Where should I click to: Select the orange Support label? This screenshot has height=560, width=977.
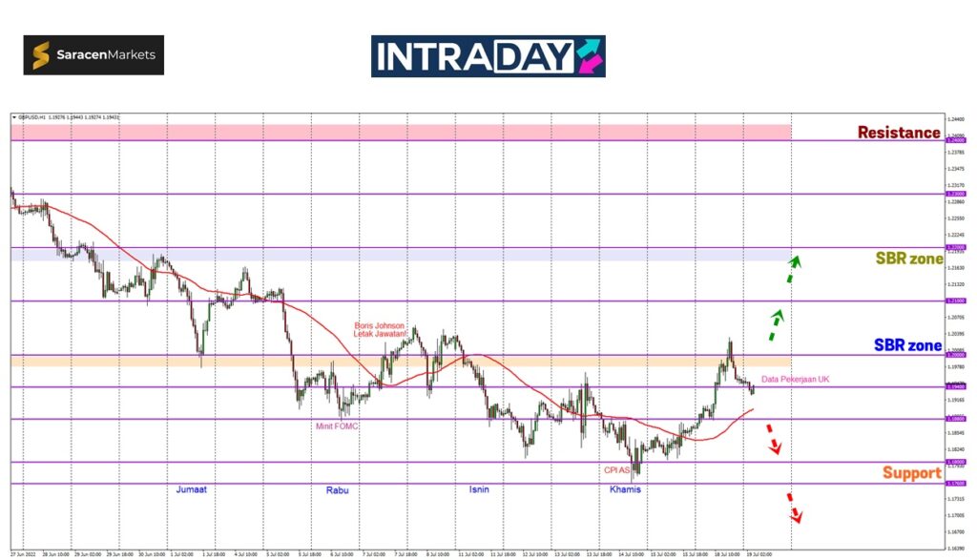click(911, 472)
